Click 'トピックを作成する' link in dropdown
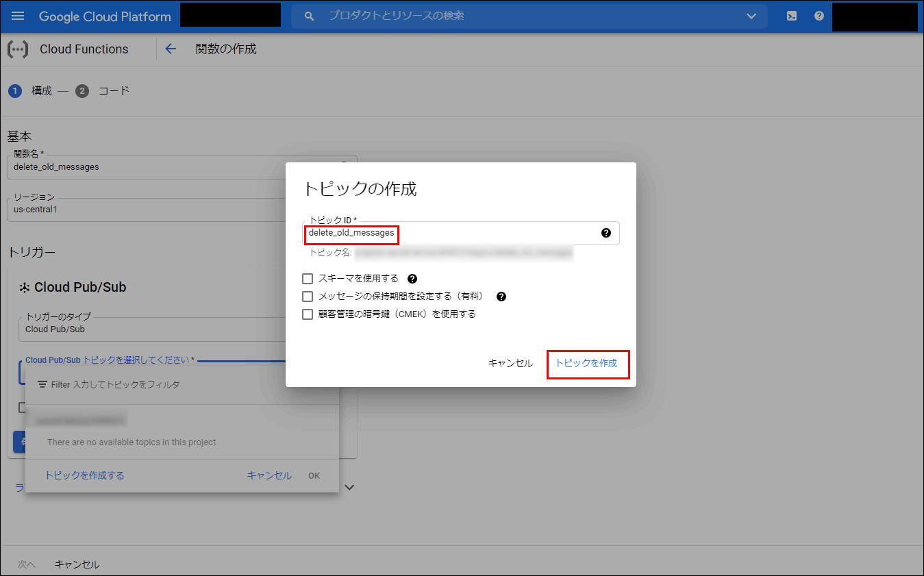924x576 pixels. [85, 475]
